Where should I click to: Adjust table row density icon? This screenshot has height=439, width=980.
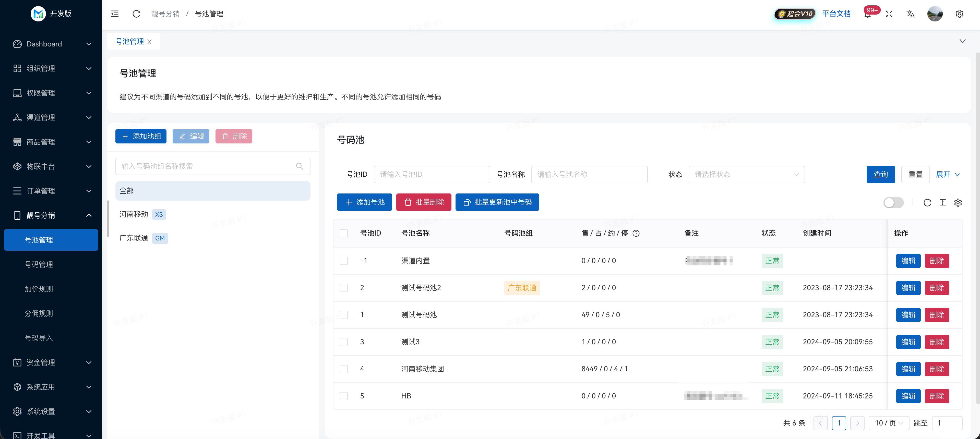point(943,203)
